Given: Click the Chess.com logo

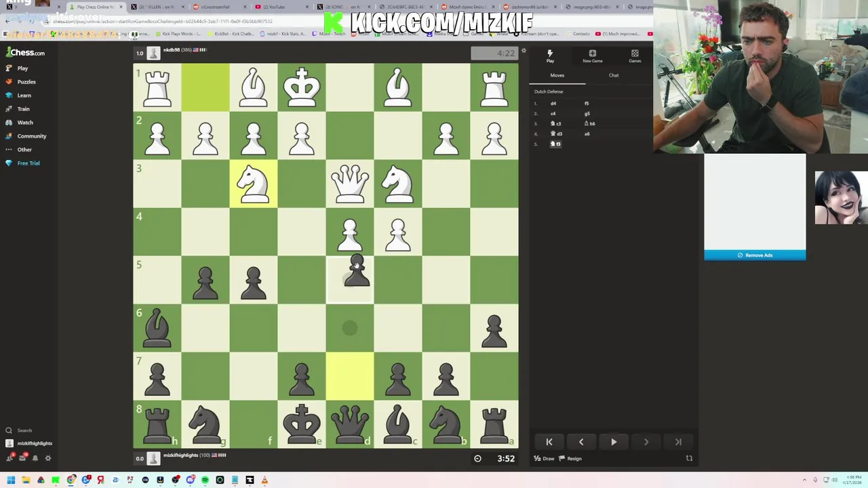Looking at the screenshot, I should [26, 53].
